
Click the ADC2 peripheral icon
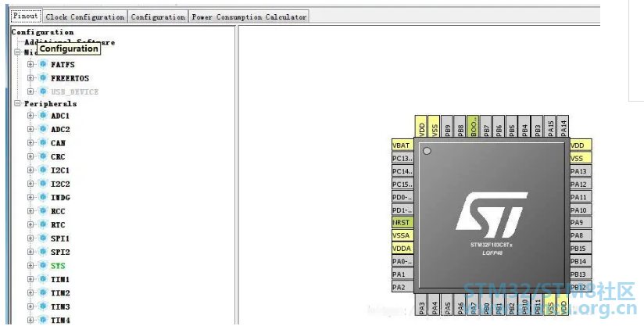[43, 129]
